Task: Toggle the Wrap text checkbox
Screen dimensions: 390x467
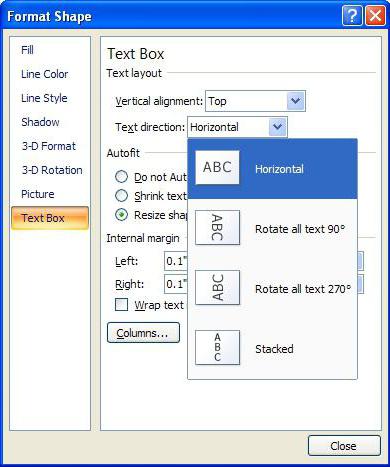Action: pos(121,305)
